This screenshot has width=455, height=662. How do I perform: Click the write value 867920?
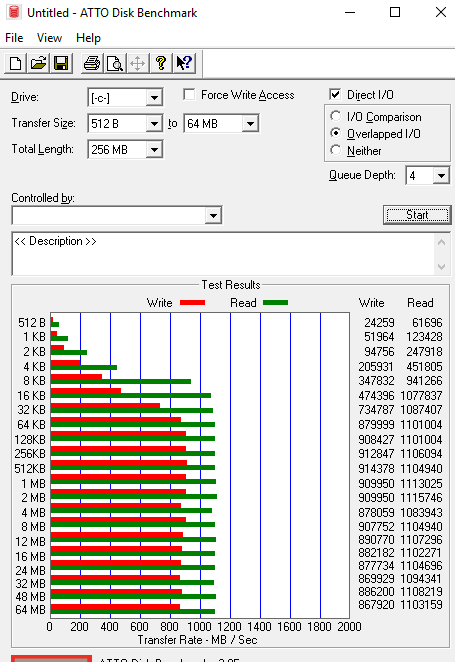click(x=376, y=605)
